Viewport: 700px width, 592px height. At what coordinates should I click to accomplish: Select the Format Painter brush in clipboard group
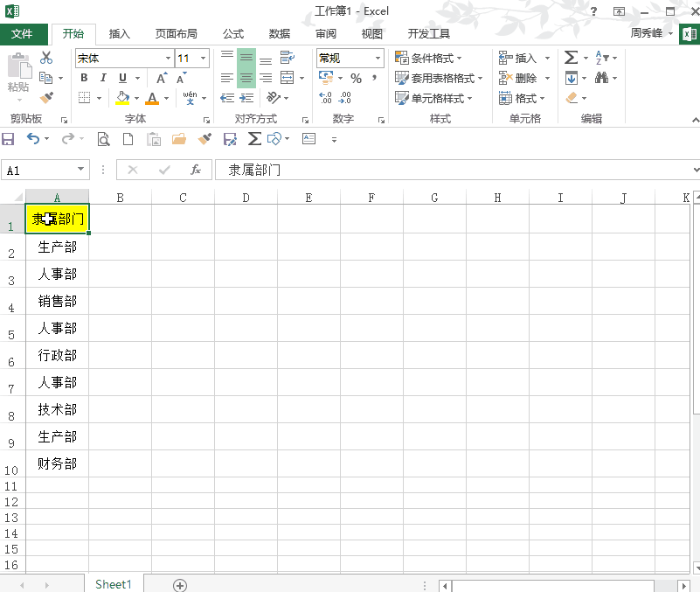pyautogui.click(x=46, y=97)
